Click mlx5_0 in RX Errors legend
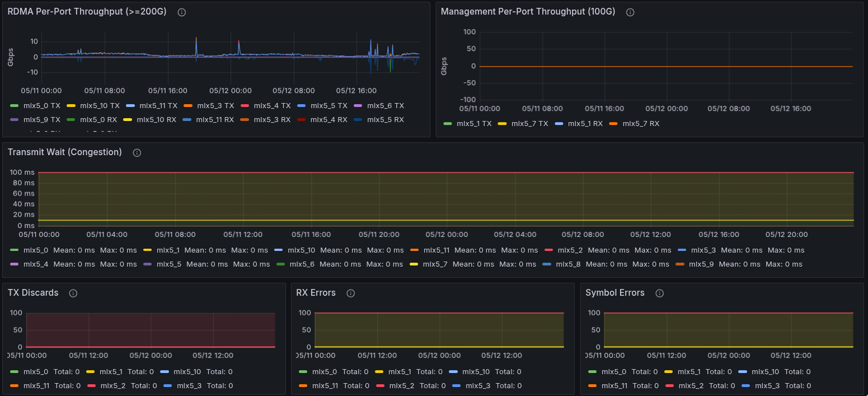The width and height of the screenshot is (868, 396). click(325, 371)
